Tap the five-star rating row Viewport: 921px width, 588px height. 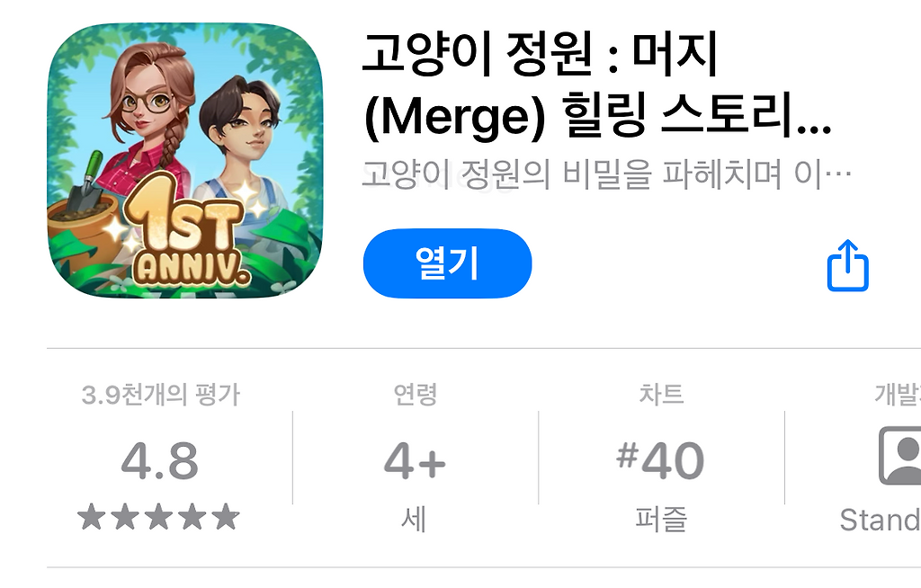[x=159, y=518]
